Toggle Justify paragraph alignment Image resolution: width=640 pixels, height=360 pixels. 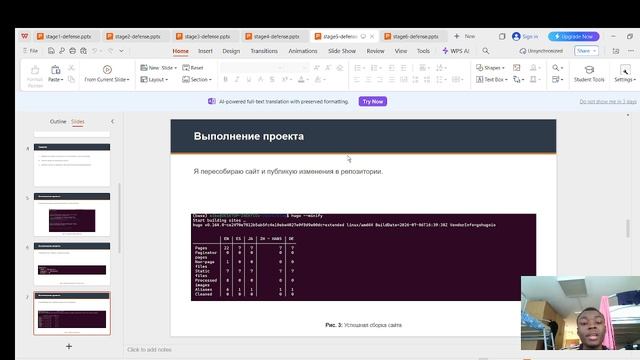(391, 80)
